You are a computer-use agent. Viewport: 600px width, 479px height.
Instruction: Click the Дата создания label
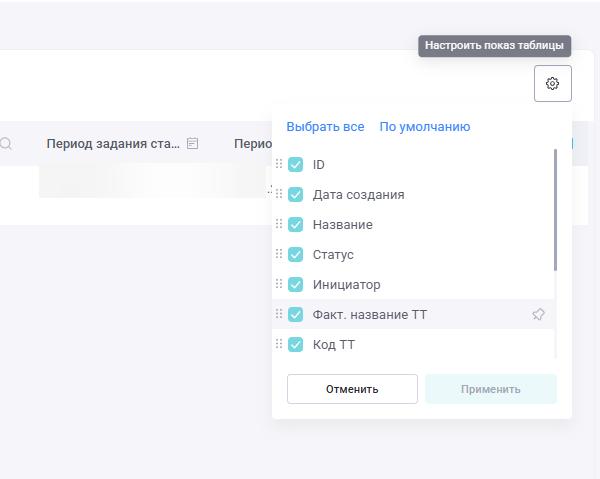[x=359, y=195]
